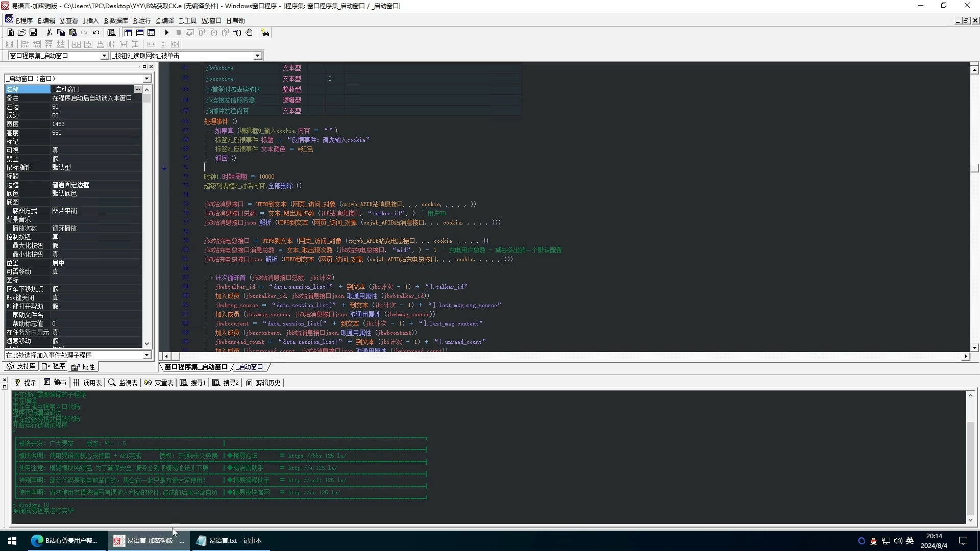Click the network tray icon
This screenshot has width=980, height=551.
pos(886,541)
